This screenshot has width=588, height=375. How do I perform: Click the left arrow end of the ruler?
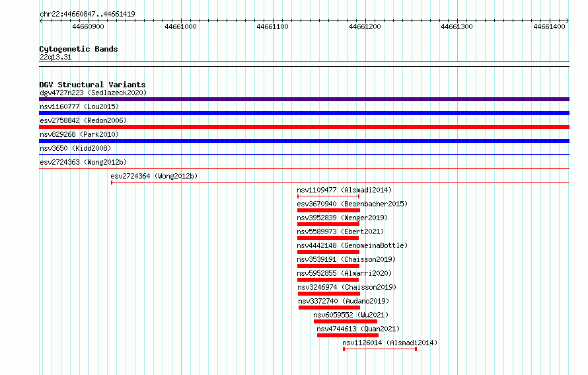point(41,21)
